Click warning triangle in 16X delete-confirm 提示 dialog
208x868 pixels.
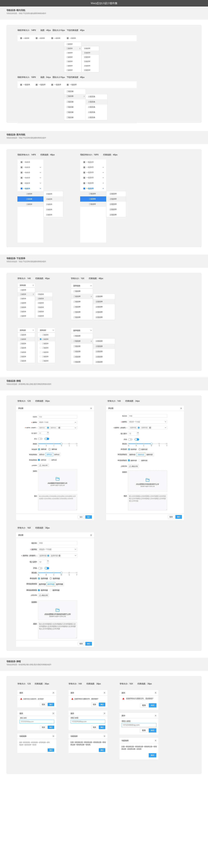click(123, 699)
